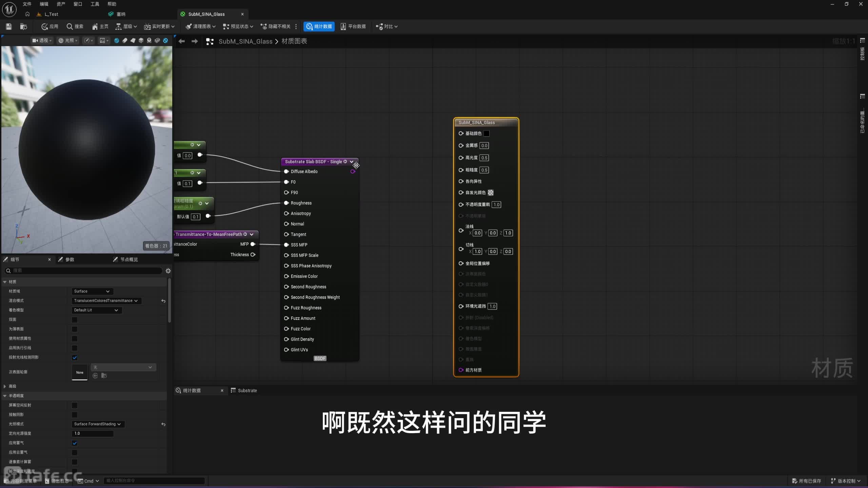Screen dimensions: 868x488
Task: Open the TranslucentColoredTransmittance blend mode dropdown
Action: pyautogui.click(x=106, y=301)
